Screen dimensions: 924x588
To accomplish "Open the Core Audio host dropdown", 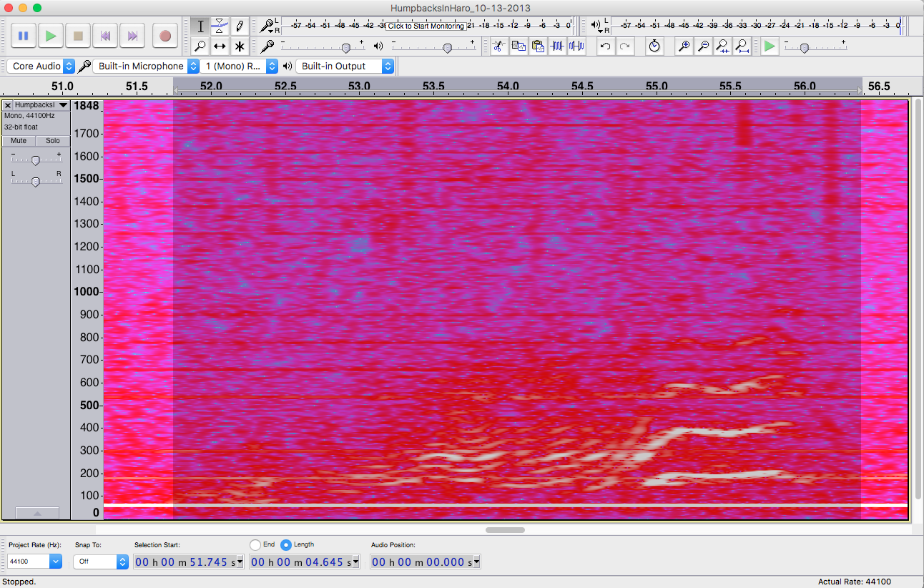I will point(41,66).
